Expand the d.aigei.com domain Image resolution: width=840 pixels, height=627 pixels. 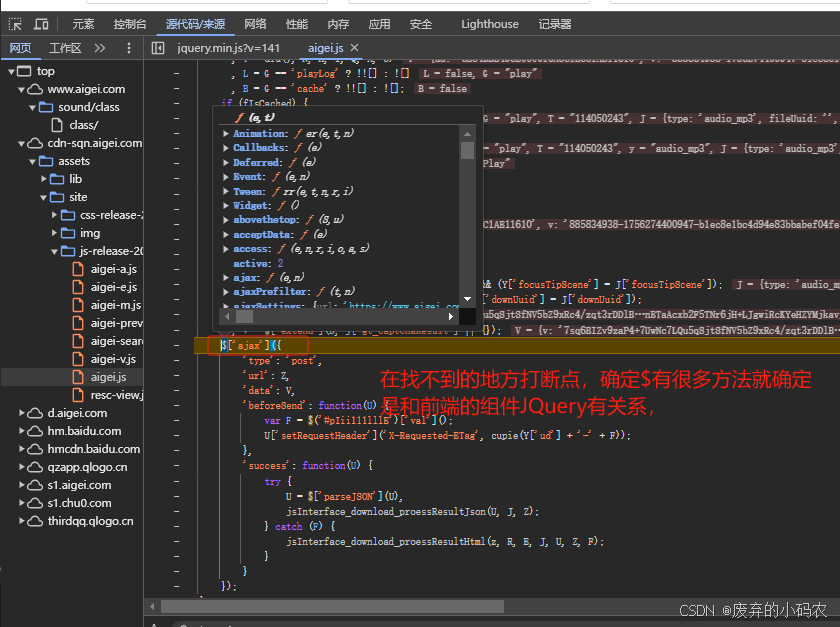coord(22,413)
